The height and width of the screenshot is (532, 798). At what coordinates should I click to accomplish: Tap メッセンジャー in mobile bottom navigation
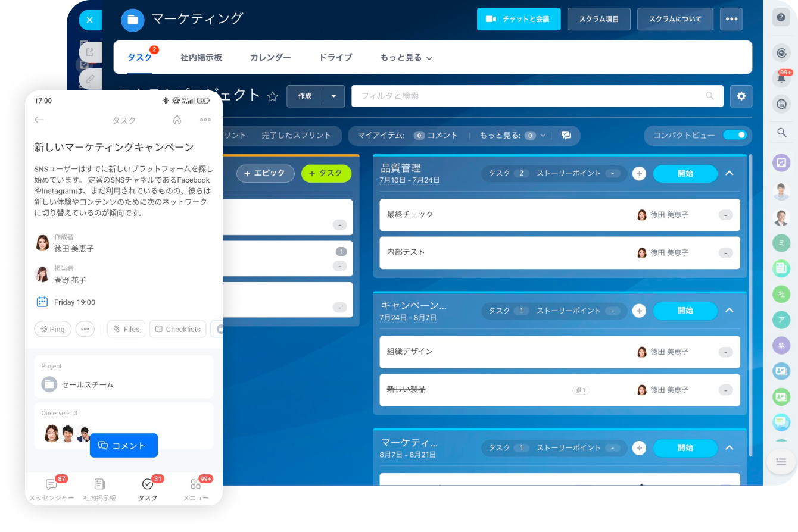point(52,490)
